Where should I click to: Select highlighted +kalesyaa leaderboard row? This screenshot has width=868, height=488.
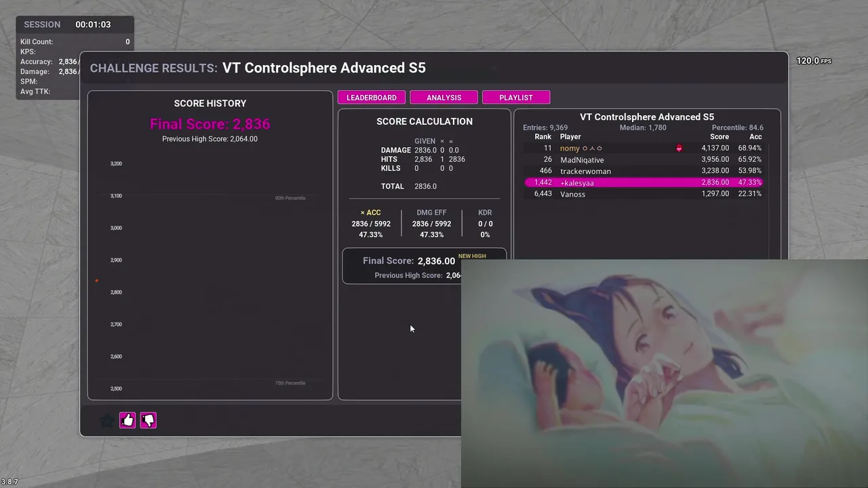click(644, 182)
